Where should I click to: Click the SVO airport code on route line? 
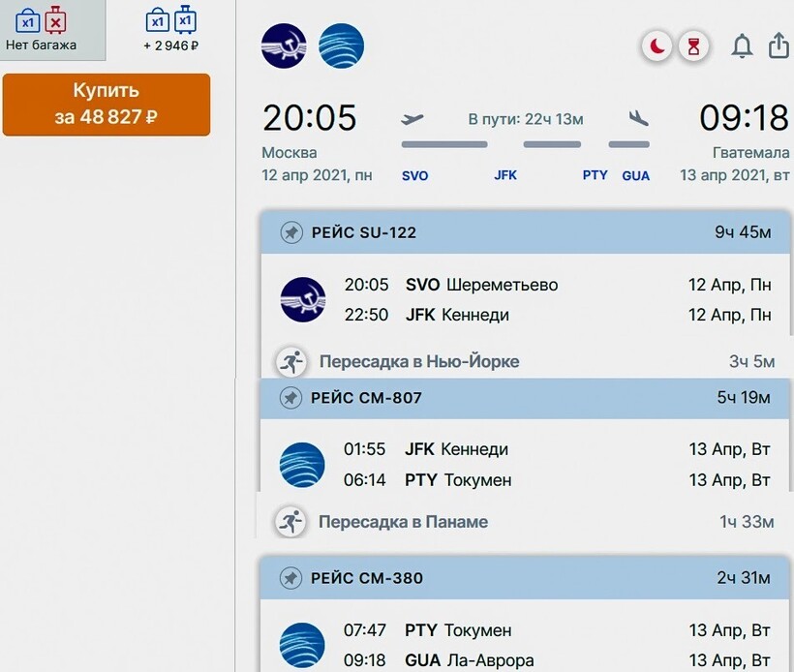coord(414,175)
